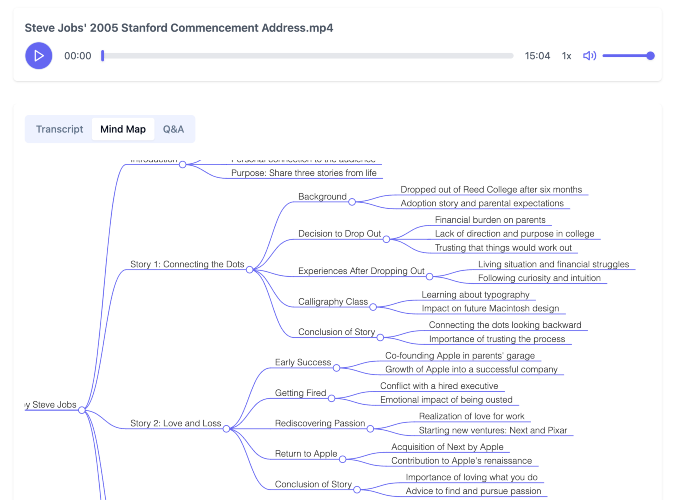
Task: Collapse the Calligraphy Class node
Action: (x=373, y=307)
